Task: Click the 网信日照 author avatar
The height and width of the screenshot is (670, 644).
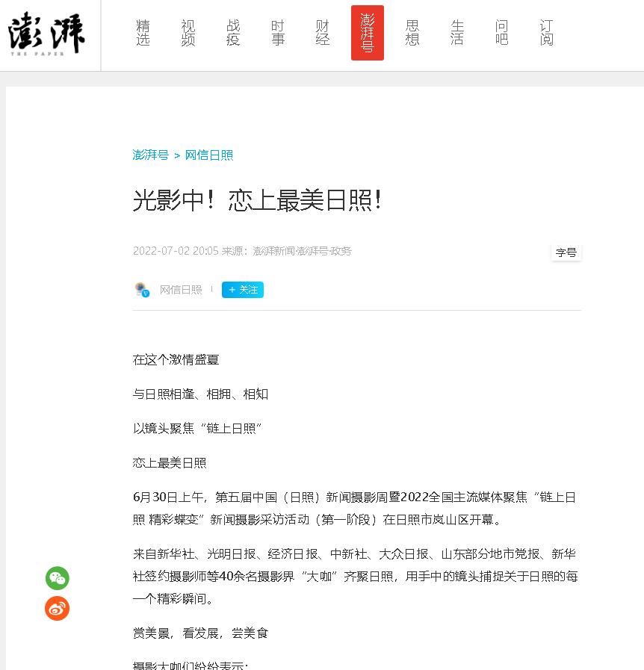Action: click(x=141, y=290)
